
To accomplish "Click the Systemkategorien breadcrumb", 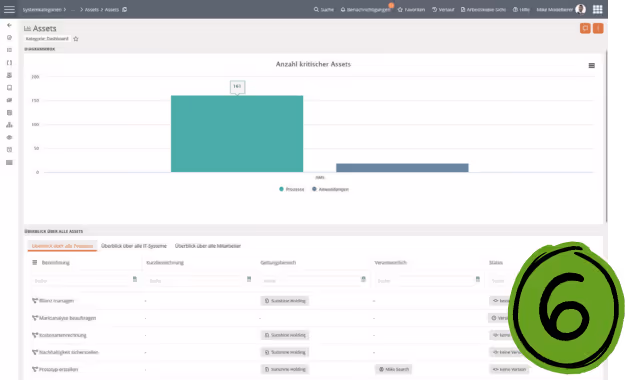I will (x=42, y=9).
